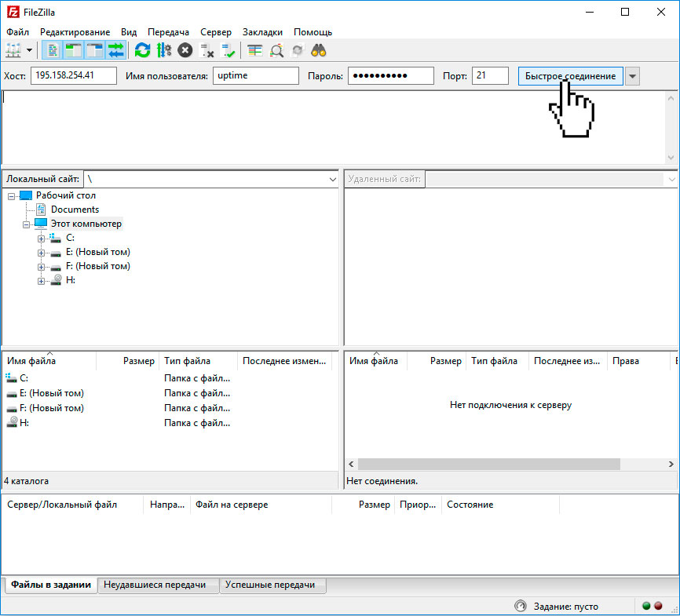
Task: Focus the Хост input field
Action: click(73, 75)
